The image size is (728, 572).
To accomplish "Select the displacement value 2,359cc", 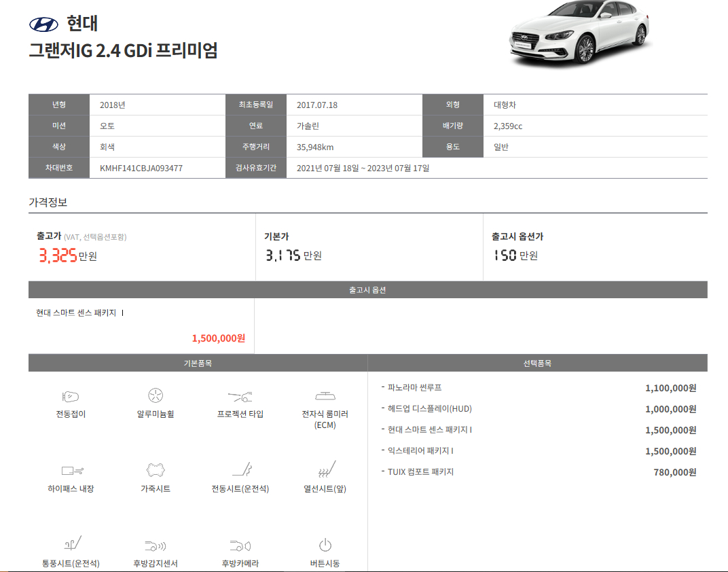I will pos(508,126).
